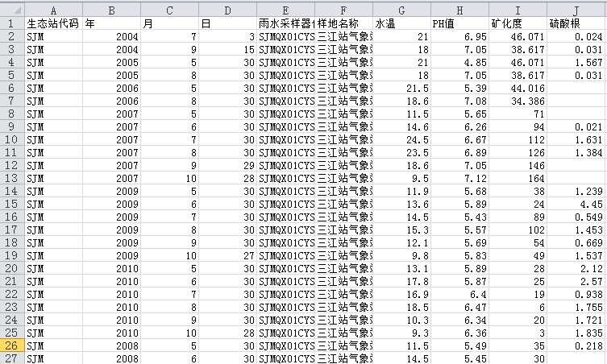This screenshot has width=607, height=364.
Task: Click the '年' header cell
Action: (111, 23)
